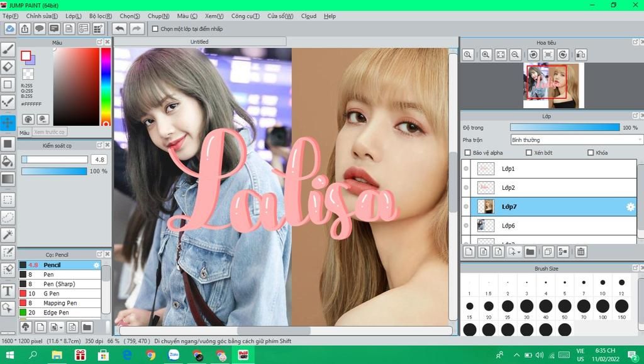The width and height of the screenshot is (644, 364).
Task: Delete layer with the trash icon
Action: click(x=580, y=251)
